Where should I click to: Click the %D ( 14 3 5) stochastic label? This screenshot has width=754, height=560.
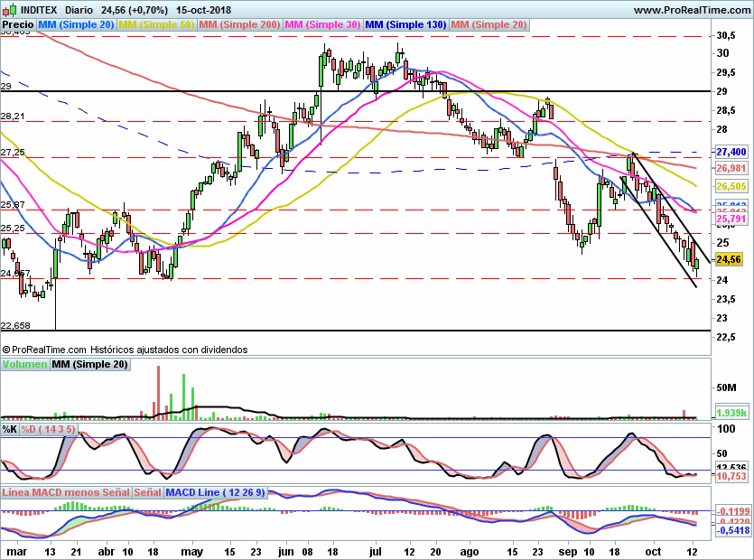pyautogui.click(x=48, y=429)
